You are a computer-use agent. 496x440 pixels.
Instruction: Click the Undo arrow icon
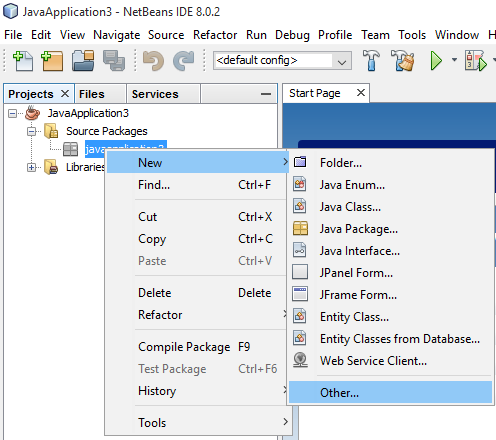(x=153, y=61)
